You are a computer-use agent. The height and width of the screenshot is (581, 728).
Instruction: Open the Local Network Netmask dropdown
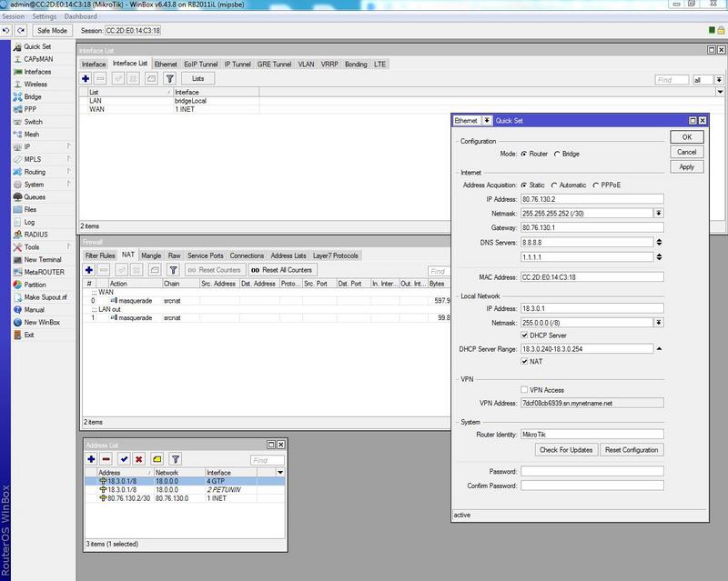click(x=659, y=323)
